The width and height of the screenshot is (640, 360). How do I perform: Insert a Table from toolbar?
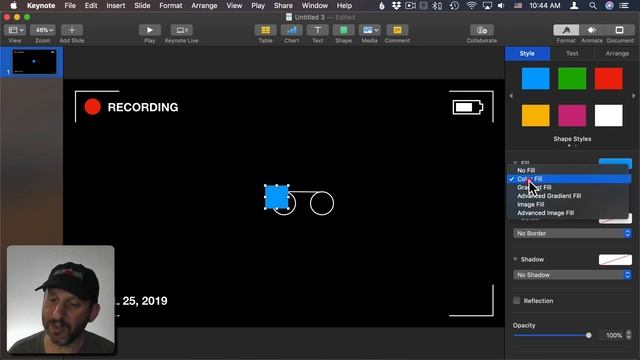pos(265,30)
